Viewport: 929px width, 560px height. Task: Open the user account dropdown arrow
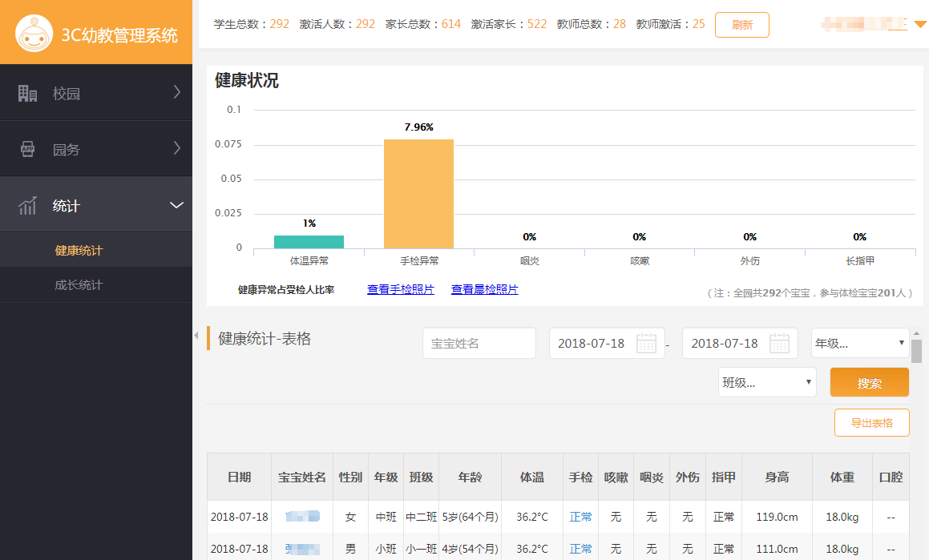click(x=920, y=24)
